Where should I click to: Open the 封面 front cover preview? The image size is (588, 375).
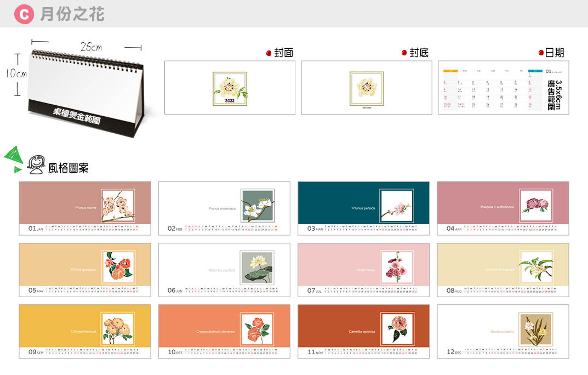pos(230,88)
